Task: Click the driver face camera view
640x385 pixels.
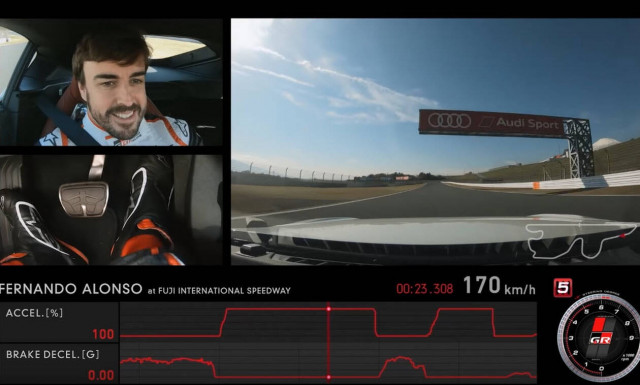Action: click(x=111, y=82)
